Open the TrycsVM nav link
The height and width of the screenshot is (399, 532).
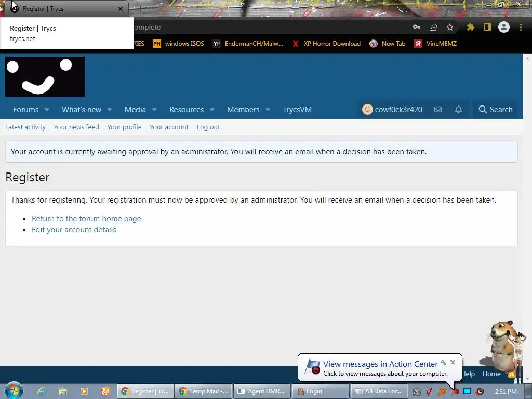[297, 110]
